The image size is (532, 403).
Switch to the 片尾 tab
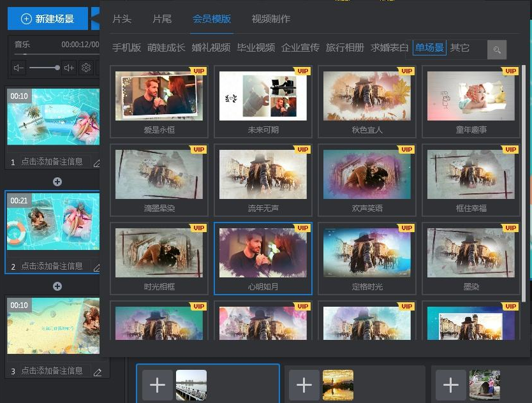pos(162,19)
